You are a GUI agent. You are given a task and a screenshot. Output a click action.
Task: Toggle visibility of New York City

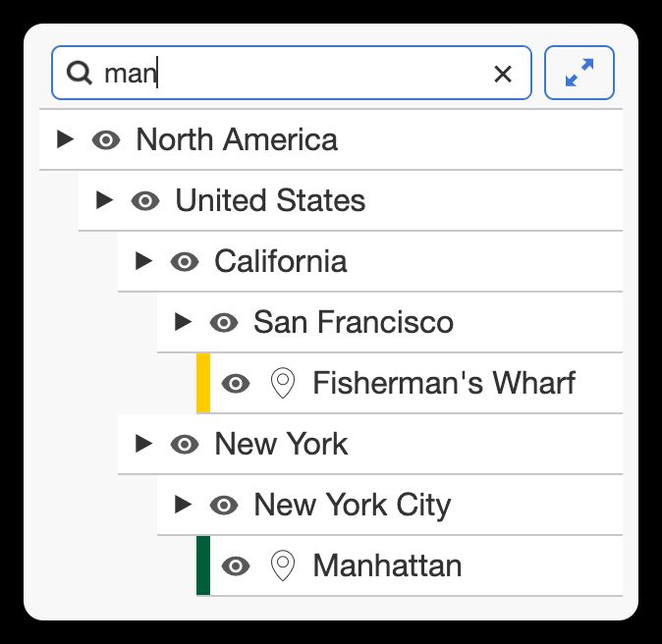224,505
